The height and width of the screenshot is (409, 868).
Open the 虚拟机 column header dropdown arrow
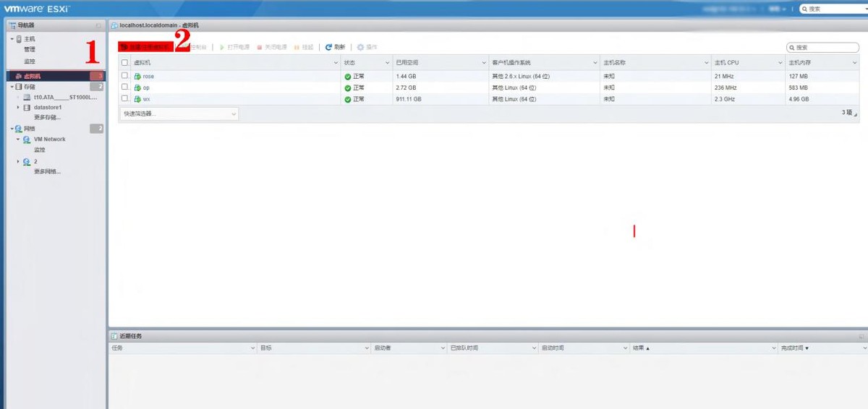coord(336,63)
